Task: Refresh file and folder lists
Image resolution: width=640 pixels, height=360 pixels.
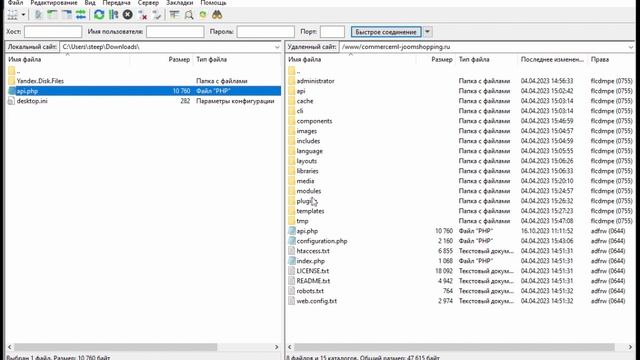Action: tap(99, 15)
